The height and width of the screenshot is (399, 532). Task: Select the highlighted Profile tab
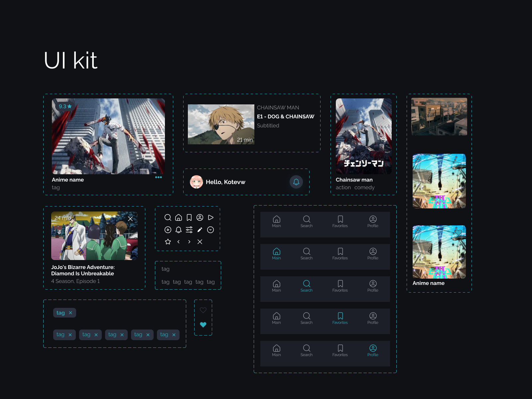[x=373, y=351]
